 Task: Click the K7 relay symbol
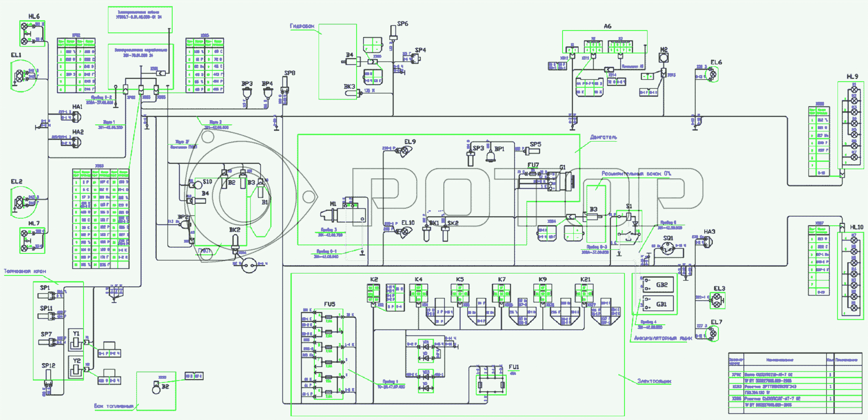tap(502, 293)
